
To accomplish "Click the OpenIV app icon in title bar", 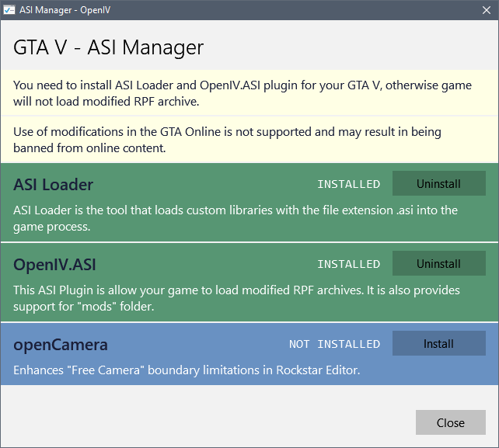I will pyautogui.click(x=11, y=10).
